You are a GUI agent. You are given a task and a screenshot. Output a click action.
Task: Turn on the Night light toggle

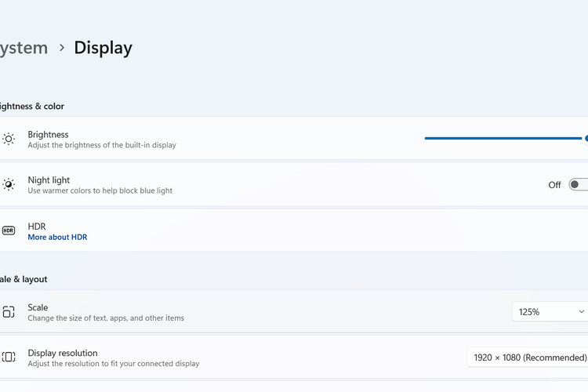(x=579, y=185)
